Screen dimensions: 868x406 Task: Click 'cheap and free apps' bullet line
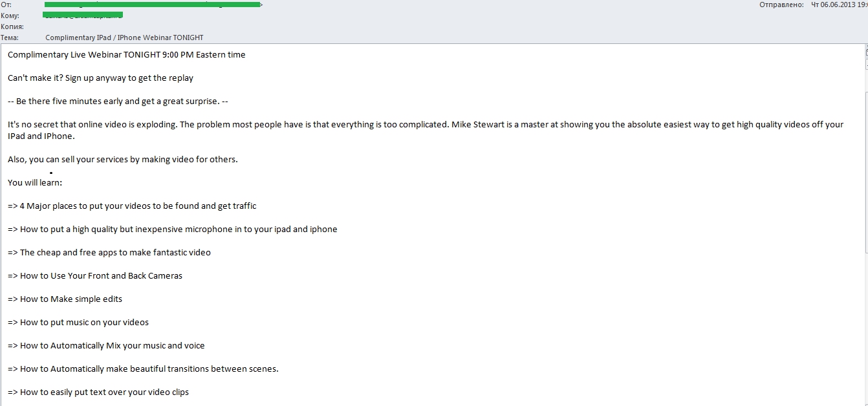[x=109, y=253]
